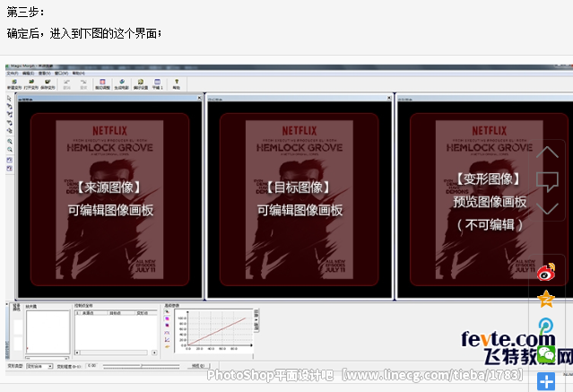Click the lower background color swatch

[x=18, y=344]
